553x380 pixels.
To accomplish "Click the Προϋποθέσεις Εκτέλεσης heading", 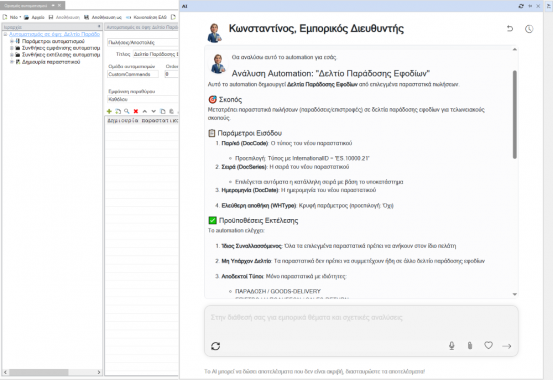I will click(258, 221).
